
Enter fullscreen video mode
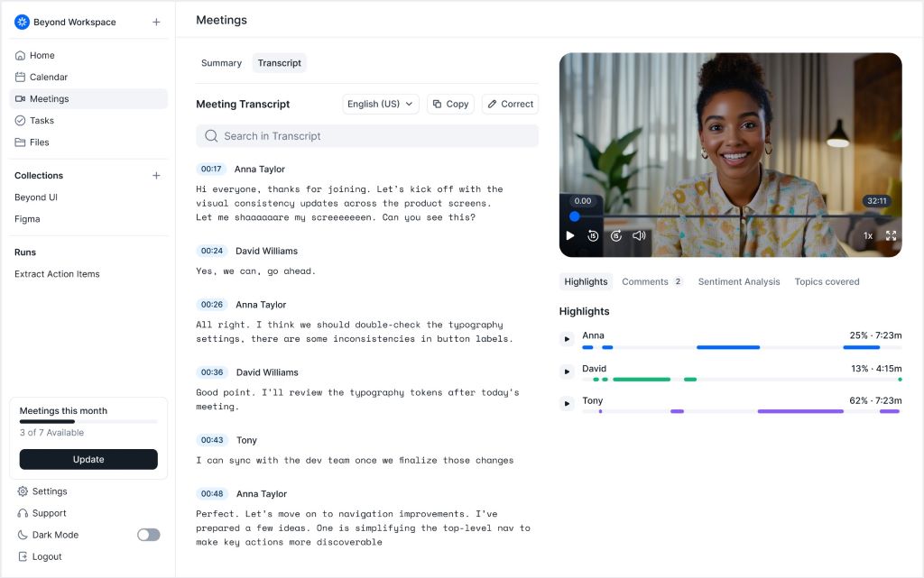[891, 235]
